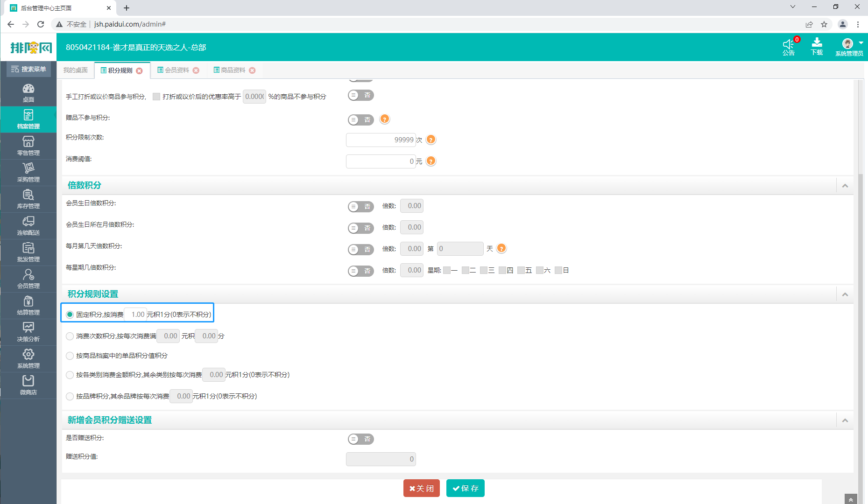Select 消费次数积分 radio option
This screenshot has width=868, height=504.
pyautogui.click(x=70, y=336)
